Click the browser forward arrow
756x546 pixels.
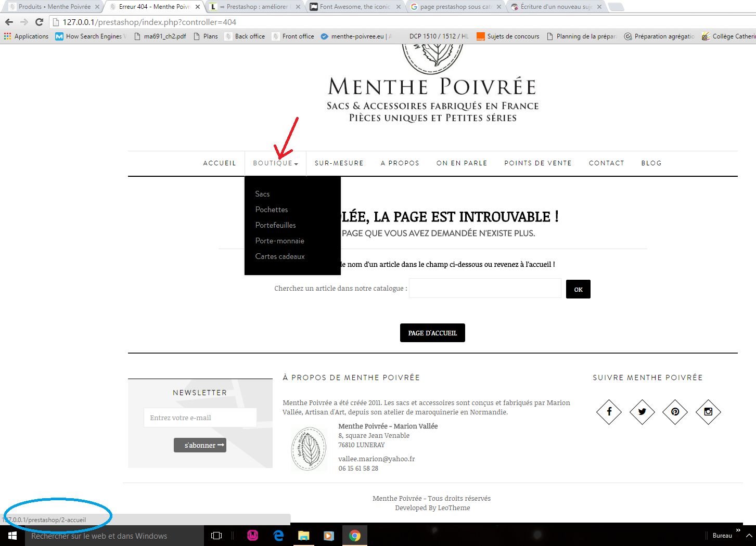(24, 22)
